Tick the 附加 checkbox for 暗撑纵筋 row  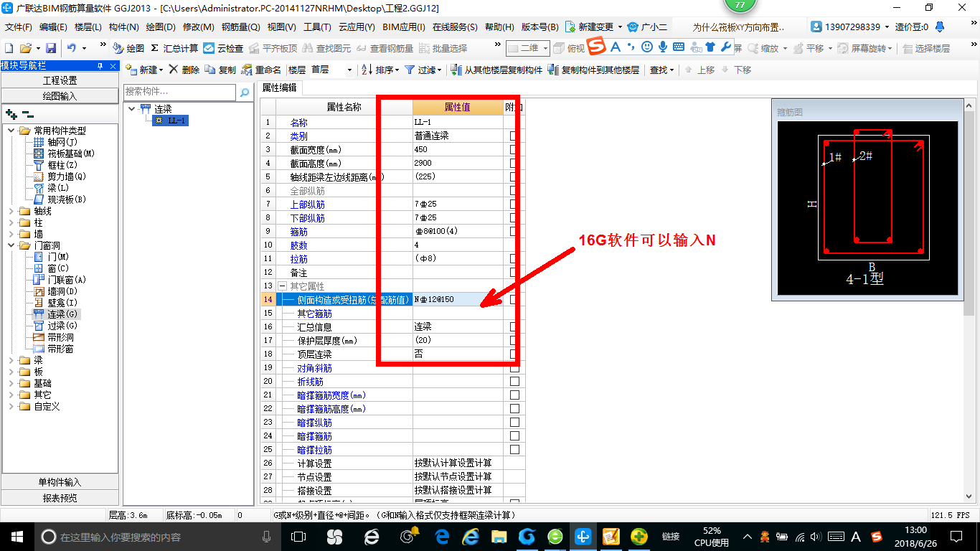[x=514, y=423]
